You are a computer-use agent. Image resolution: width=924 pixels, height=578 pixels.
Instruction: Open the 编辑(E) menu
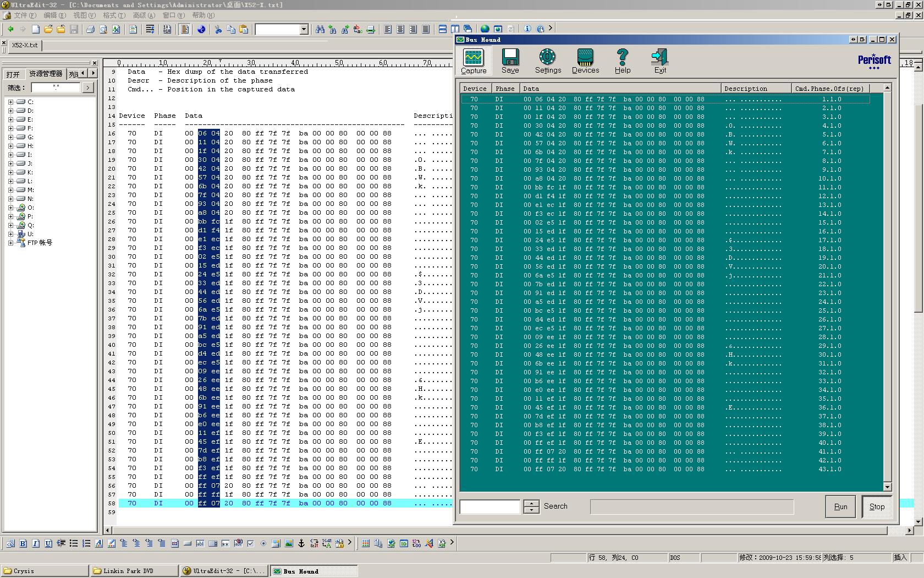tap(54, 15)
